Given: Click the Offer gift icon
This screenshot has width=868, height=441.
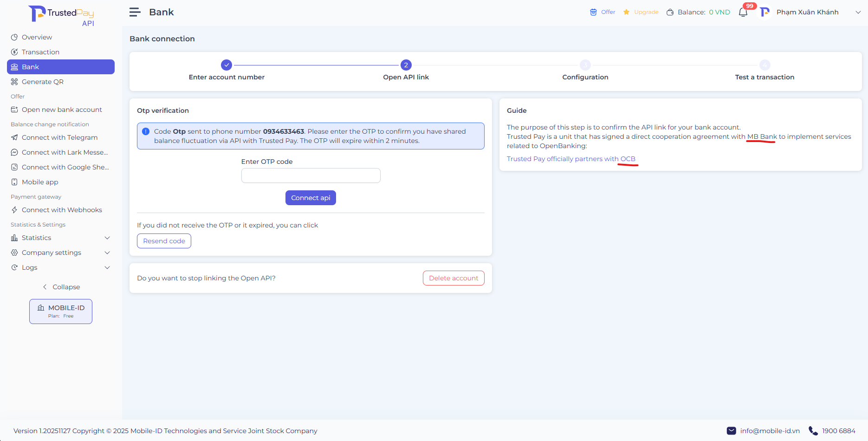Looking at the screenshot, I should [593, 12].
